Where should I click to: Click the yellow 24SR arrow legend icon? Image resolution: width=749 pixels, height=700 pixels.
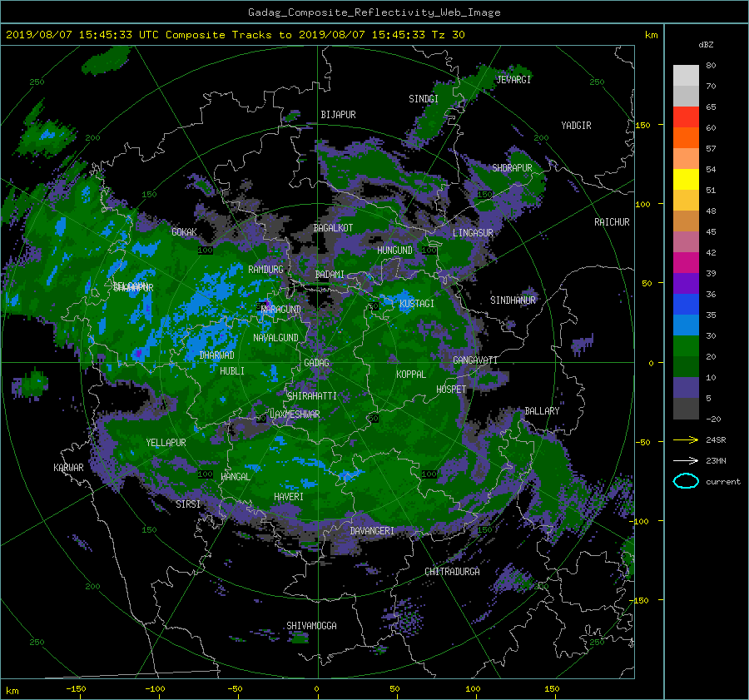click(x=686, y=439)
